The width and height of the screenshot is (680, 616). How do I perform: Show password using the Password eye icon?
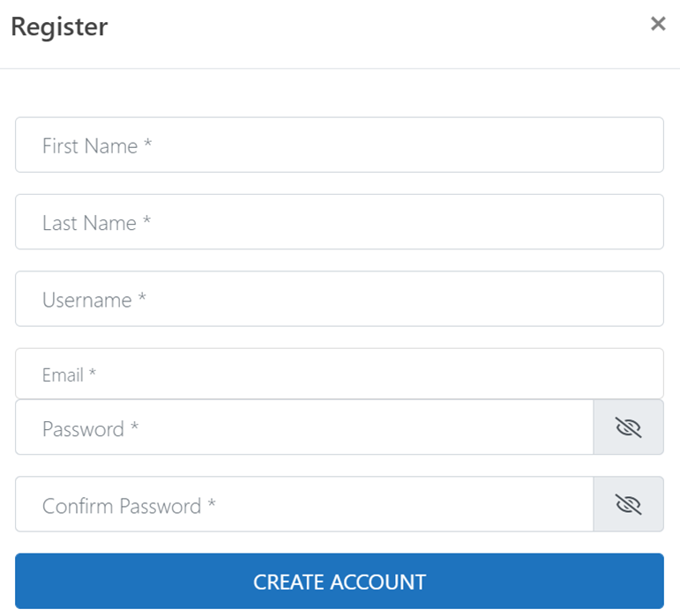tap(628, 427)
